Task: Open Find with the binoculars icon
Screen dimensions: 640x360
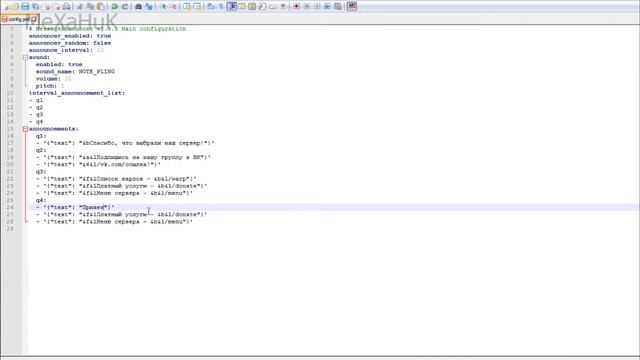Action: (138, 7)
